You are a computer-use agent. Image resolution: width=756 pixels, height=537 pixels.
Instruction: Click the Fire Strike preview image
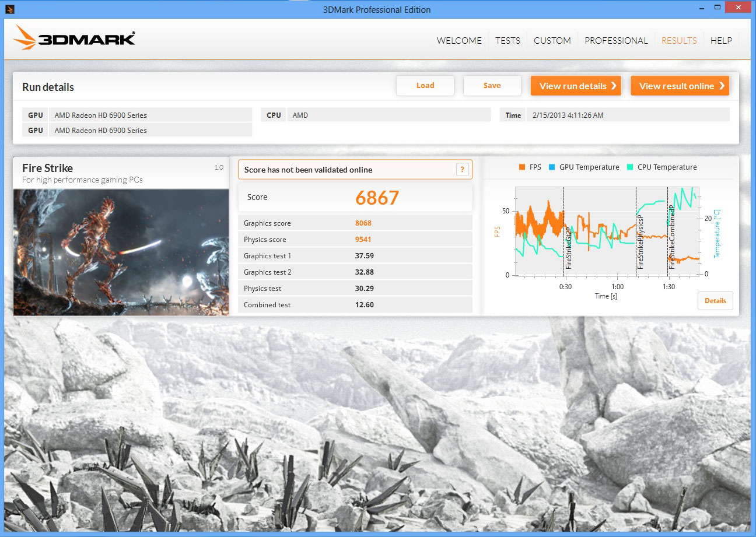click(x=121, y=252)
